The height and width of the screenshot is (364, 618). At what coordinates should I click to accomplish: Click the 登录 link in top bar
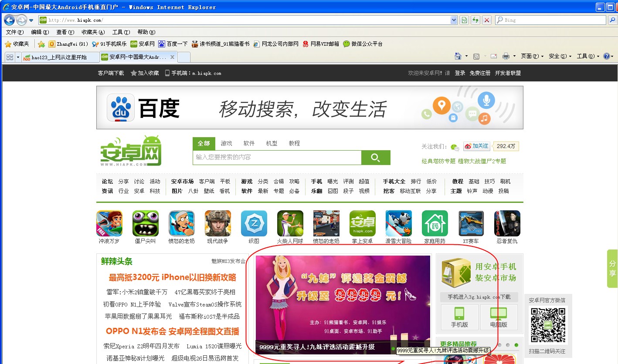point(460,73)
